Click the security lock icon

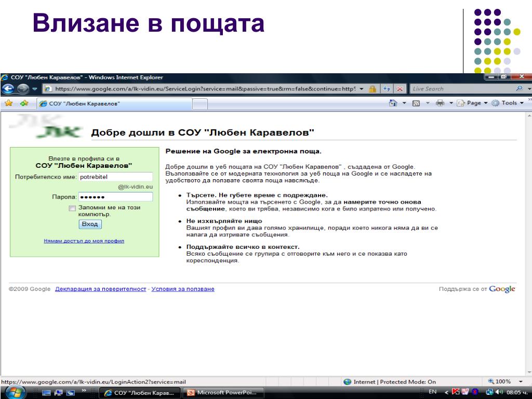click(x=373, y=89)
